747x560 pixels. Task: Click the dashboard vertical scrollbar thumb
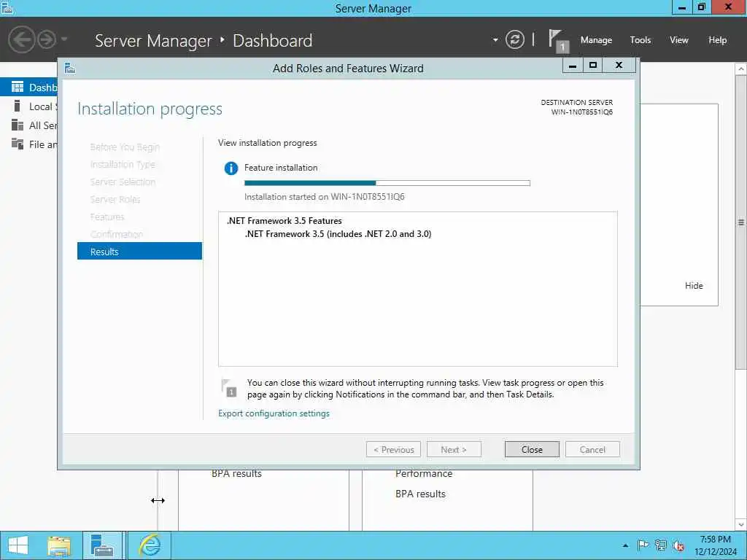(x=741, y=222)
